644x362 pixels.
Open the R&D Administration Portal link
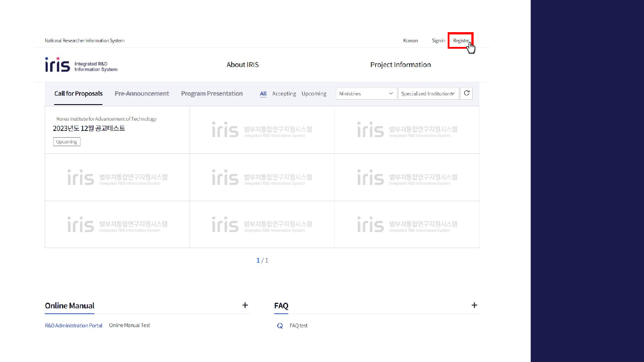74,326
